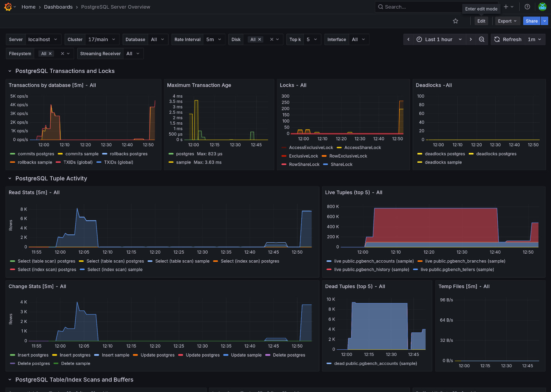Shift time range forward with right arrow
The height and width of the screenshot is (392, 551).
pyautogui.click(x=471, y=39)
